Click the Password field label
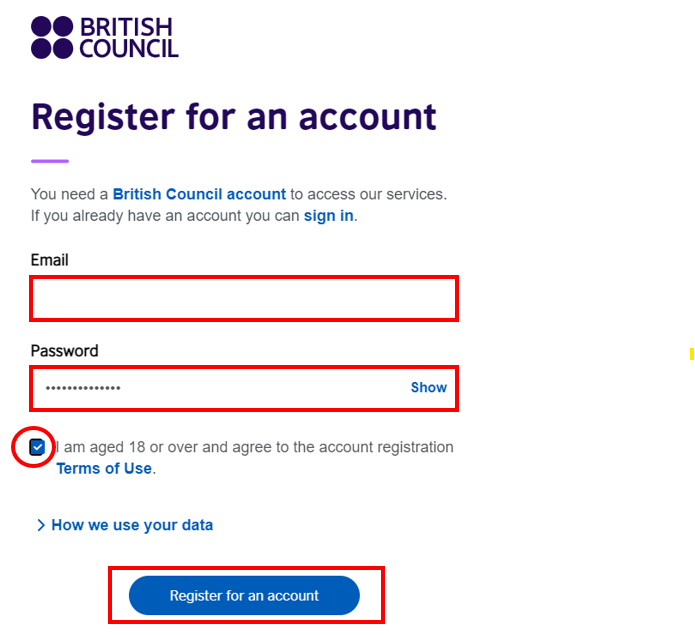Image resolution: width=695 pixels, height=635 pixels. pos(64,351)
